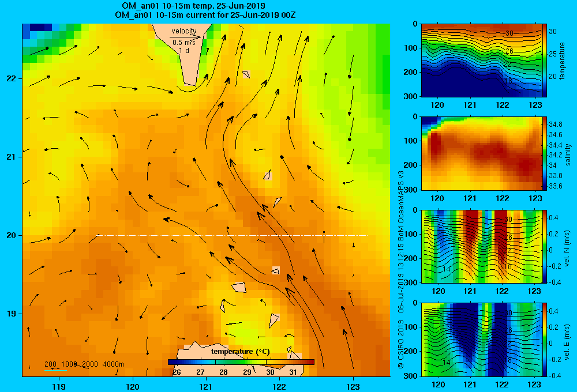Click the subtitle 'OM_an01 10-15m current for 25-Jun-2019 00Z'
The image size is (577, 392).
205,15
